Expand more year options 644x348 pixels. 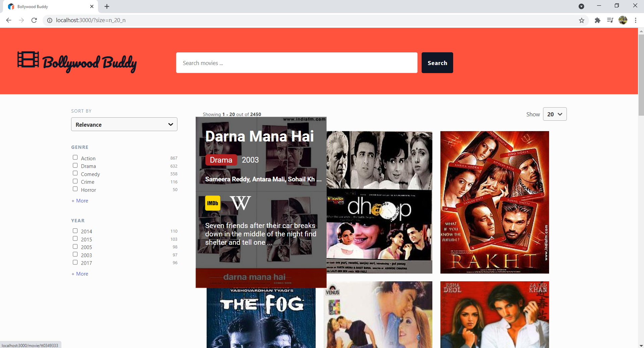click(80, 274)
